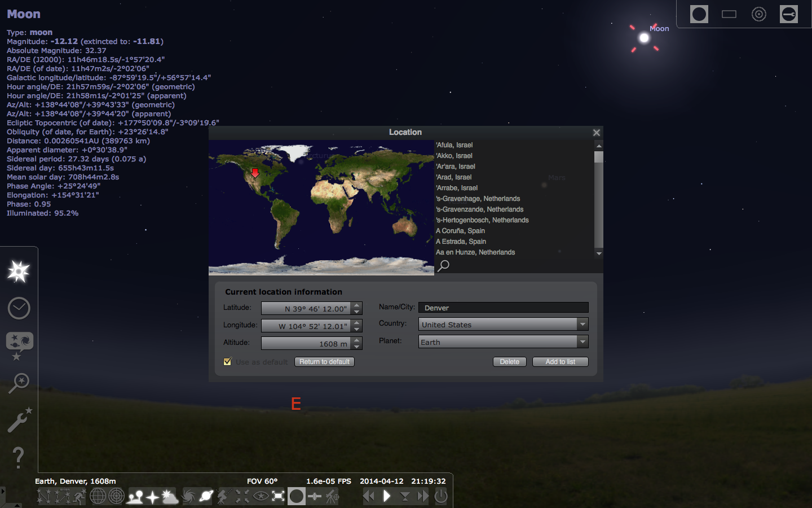Click the Longitude value field
The image size is (812, 508).
[x=306, y=326]
